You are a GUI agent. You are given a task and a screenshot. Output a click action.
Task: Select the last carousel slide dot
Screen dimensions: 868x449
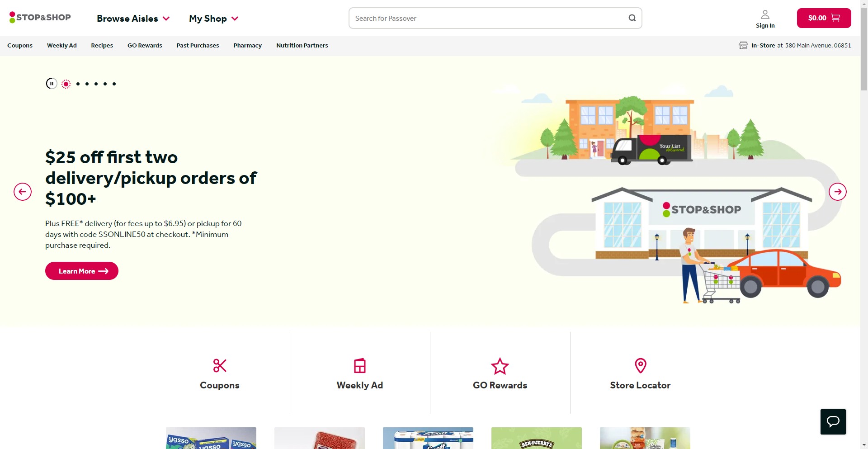tap(114, 84)
